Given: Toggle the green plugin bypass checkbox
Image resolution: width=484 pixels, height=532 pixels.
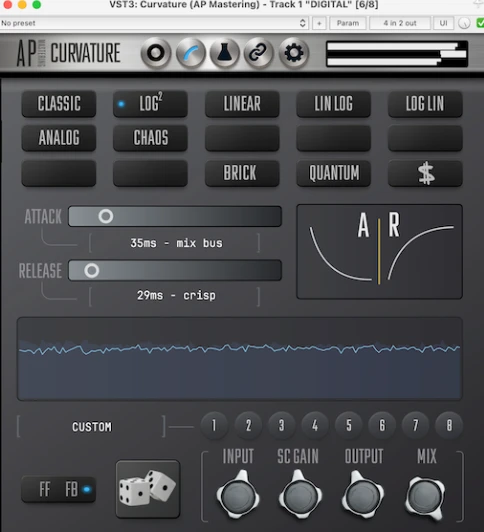Looking at the screenshot, I should click(480, 23).
